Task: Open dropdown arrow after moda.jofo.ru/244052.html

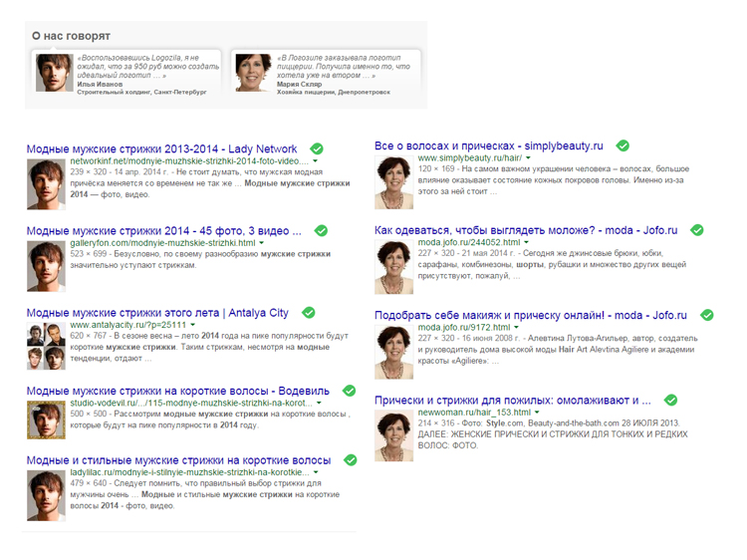Action: click(527, 243)
